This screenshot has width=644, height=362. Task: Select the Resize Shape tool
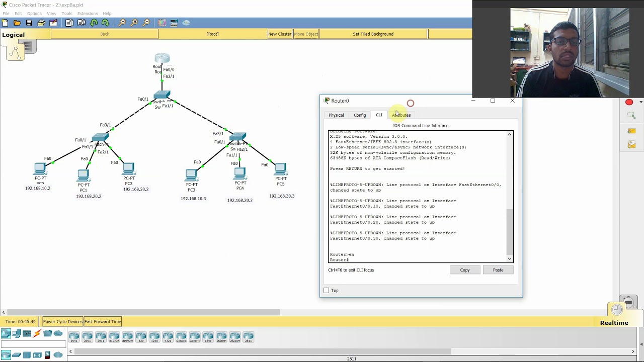(631, 116)
